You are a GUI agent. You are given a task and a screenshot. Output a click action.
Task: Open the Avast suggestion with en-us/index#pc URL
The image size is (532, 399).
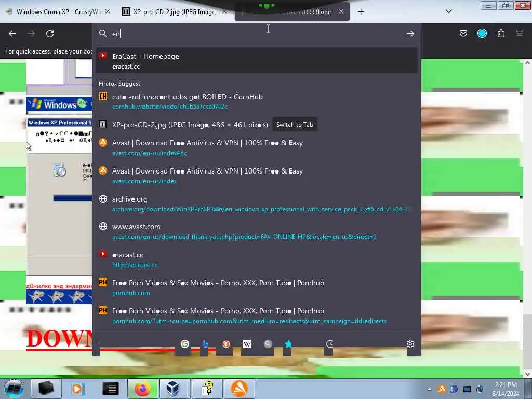pyautogui.click(x=257, y=148)
